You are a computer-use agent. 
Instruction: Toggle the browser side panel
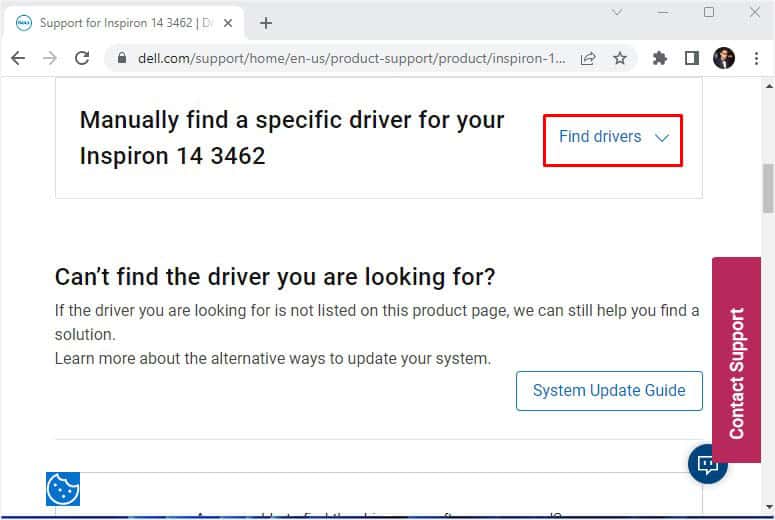pyautogui.click(x=691, y=58)
